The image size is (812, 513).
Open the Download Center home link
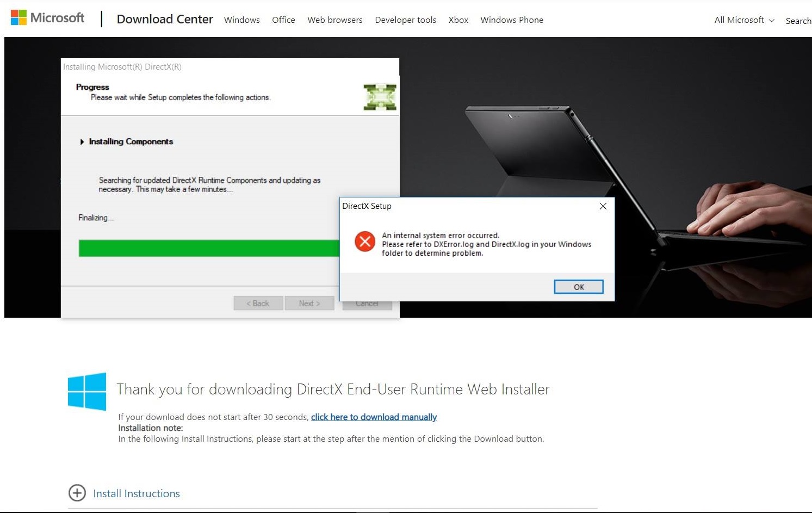tap(165, 19)
